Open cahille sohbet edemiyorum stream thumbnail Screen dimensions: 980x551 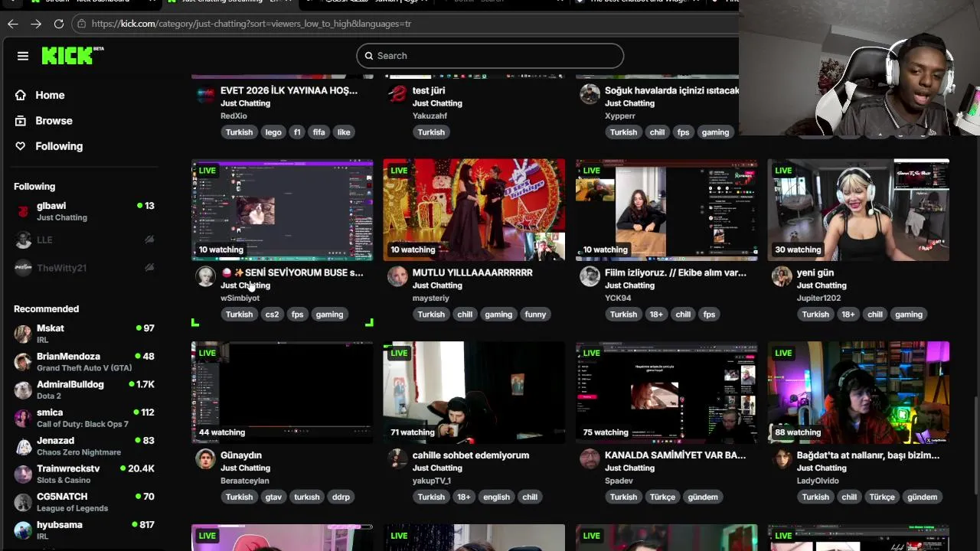[x=474, y=393]
